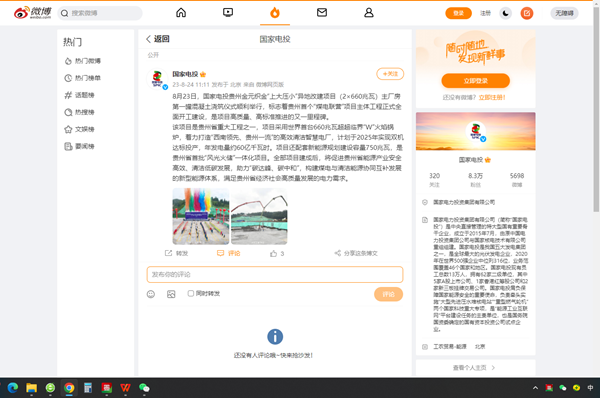Viewport: 600px width, 398px height.
Task: Open the messages envelope icon
Action: click(322, 13)
